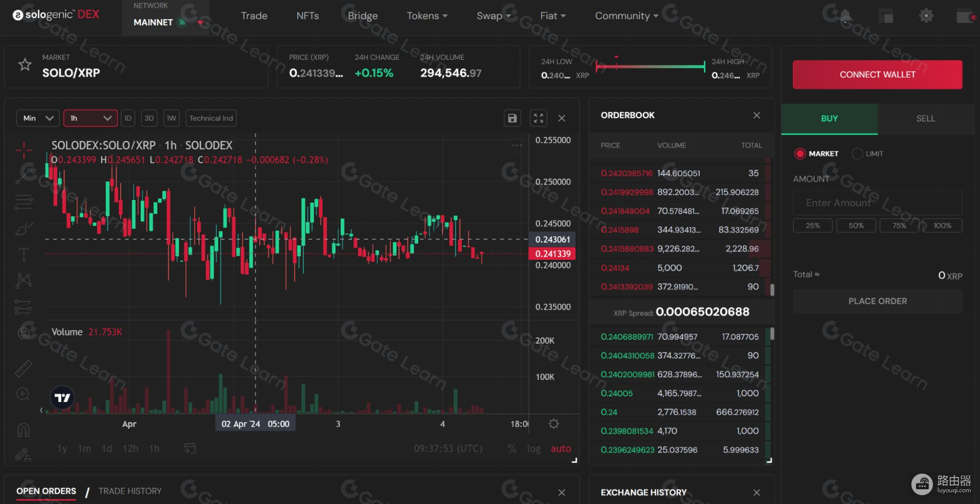Select the ruler measure tool
The width and height of the screenshot is (980, 504).
tap(24, 368)
